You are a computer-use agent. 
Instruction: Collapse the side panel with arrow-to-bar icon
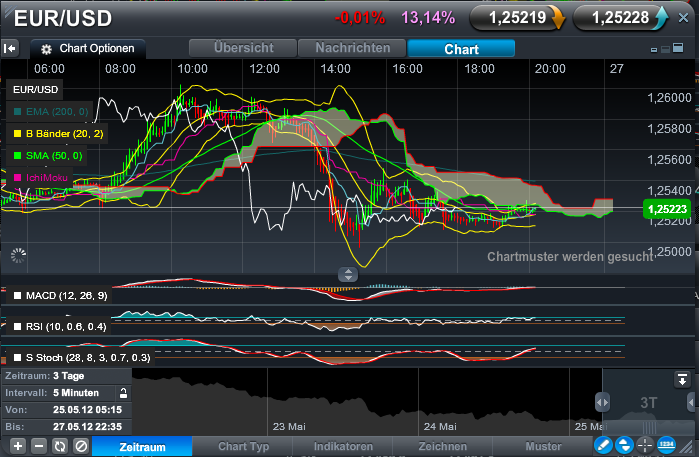click(x=10, y=48)
